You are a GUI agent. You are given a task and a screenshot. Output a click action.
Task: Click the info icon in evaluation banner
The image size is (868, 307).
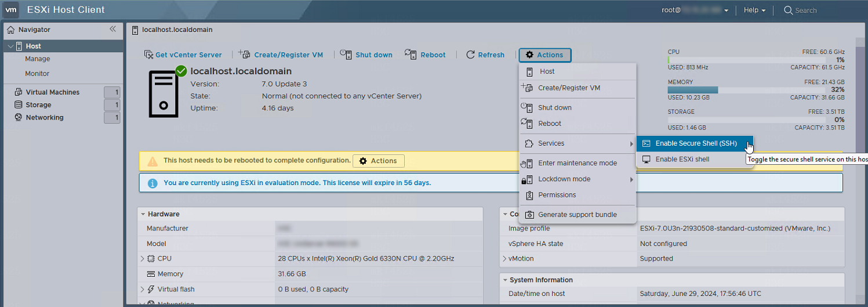click(x=152, y=183)
